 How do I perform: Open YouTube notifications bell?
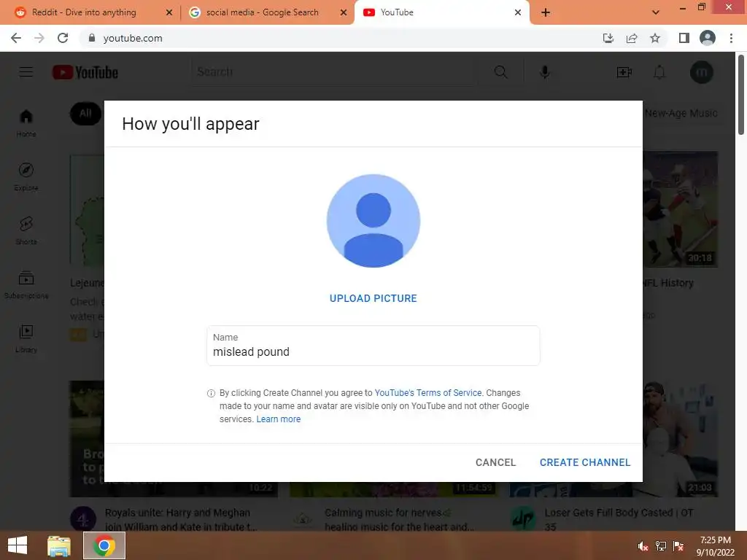point(659,72)
